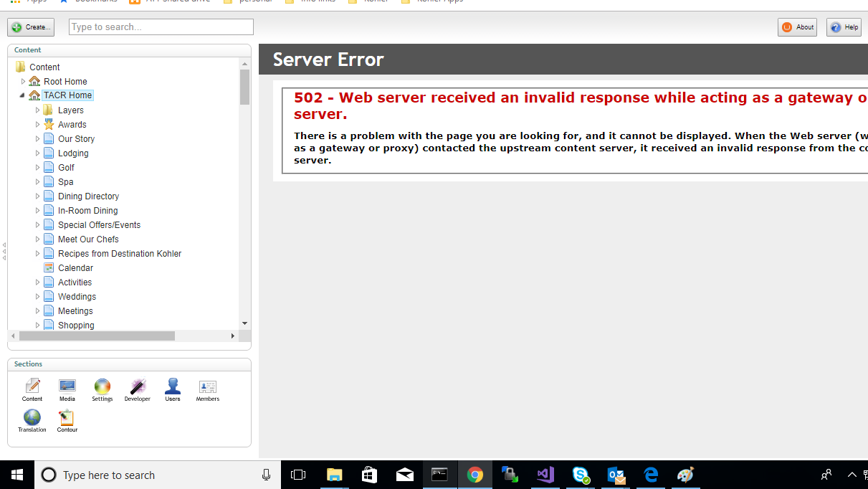Viewport: 868px width, 489px height.
Task: Click the Awards star icon in tree
Action: [49, 124]
